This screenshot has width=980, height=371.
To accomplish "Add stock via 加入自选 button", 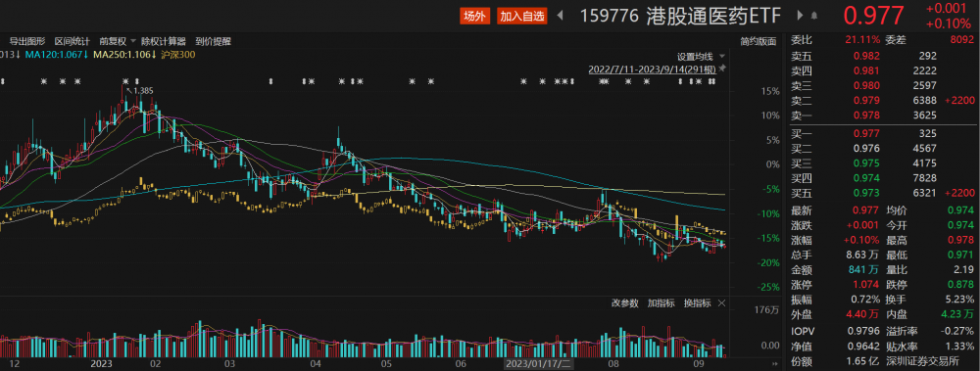I will pos(522,17).
